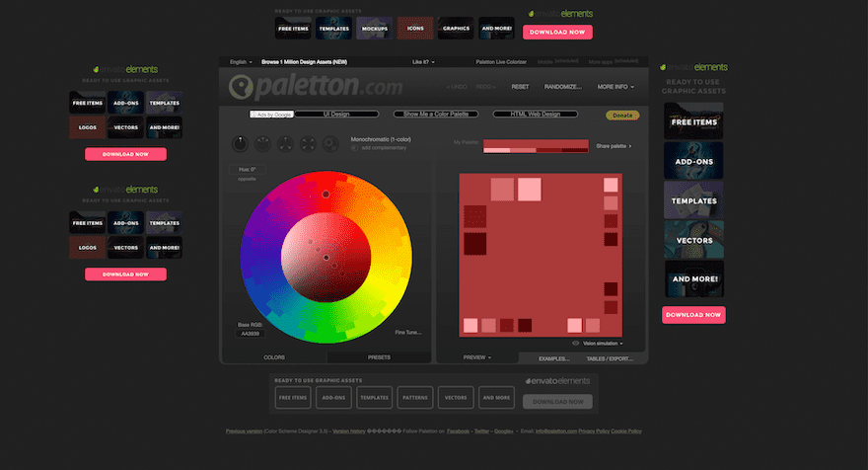Open the English language dropdown

pos(241,62)
